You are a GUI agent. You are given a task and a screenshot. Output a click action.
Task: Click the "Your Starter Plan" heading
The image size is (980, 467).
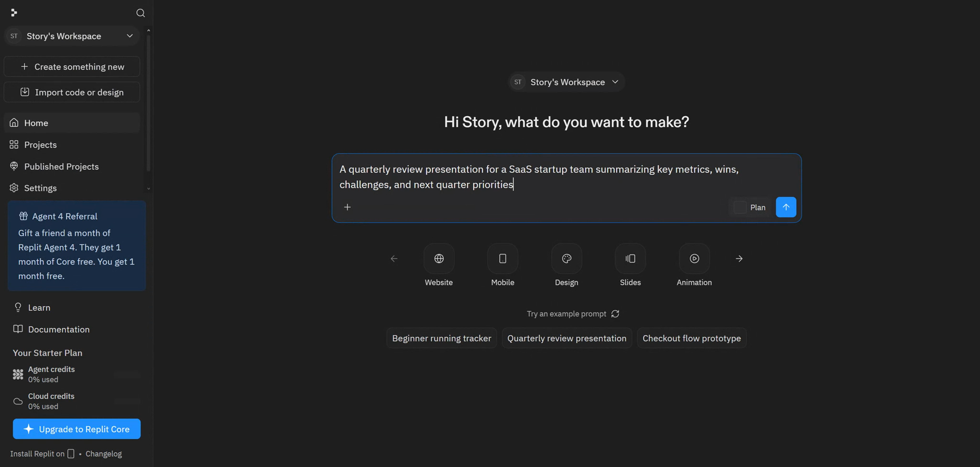(47, 353)
